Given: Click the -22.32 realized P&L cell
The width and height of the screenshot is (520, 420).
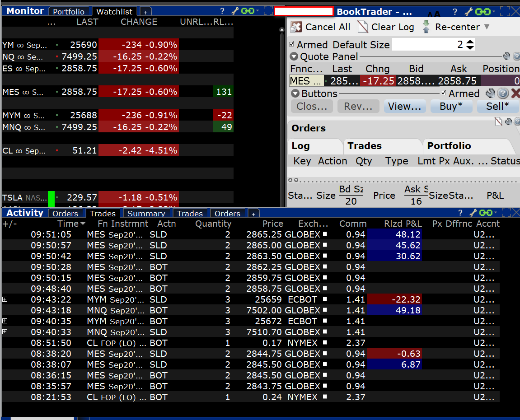Looking at the screenshot, I should (x=394, y=299).
